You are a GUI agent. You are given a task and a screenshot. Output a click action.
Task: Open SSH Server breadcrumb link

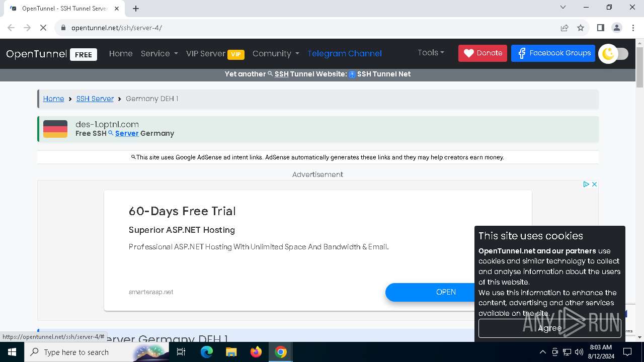[x=95, y=99]
